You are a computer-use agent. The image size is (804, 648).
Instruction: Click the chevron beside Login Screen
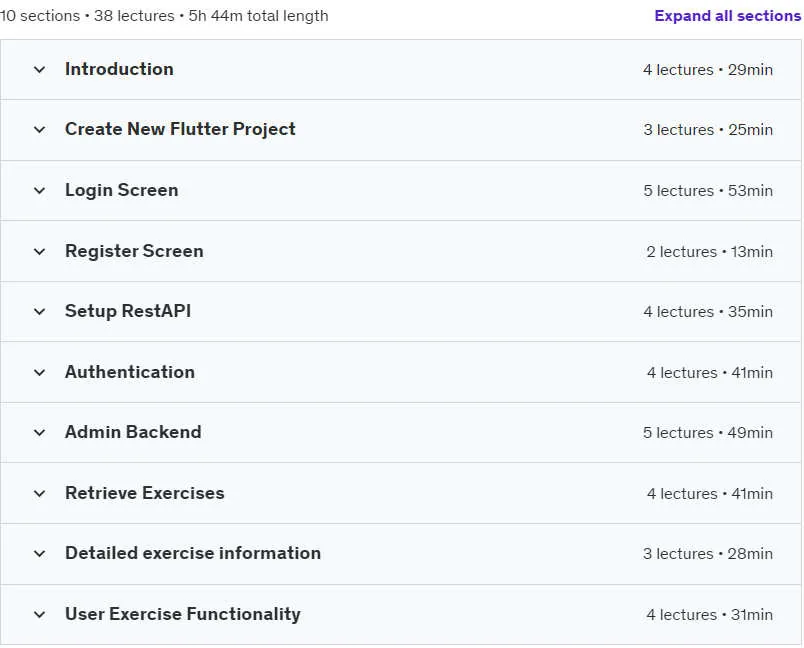click(x=39, y=191)
